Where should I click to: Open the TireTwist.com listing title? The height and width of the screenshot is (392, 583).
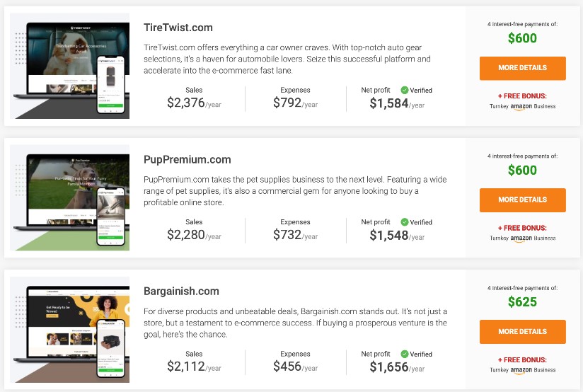tap(178, 28)
